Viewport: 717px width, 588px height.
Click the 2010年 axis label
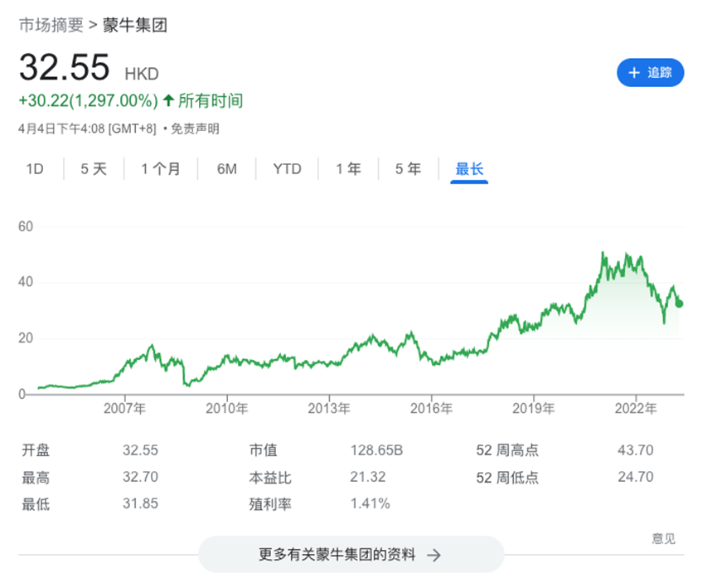227,408
